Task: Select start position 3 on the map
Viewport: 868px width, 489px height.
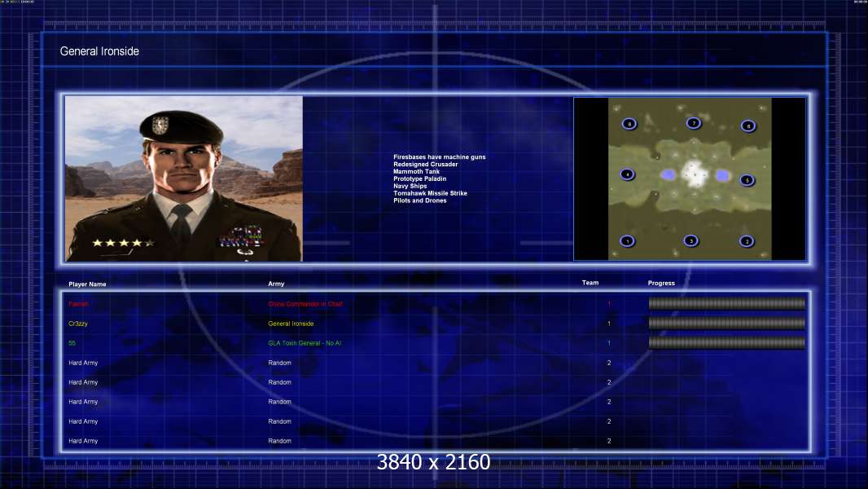Action: (690, 240)
